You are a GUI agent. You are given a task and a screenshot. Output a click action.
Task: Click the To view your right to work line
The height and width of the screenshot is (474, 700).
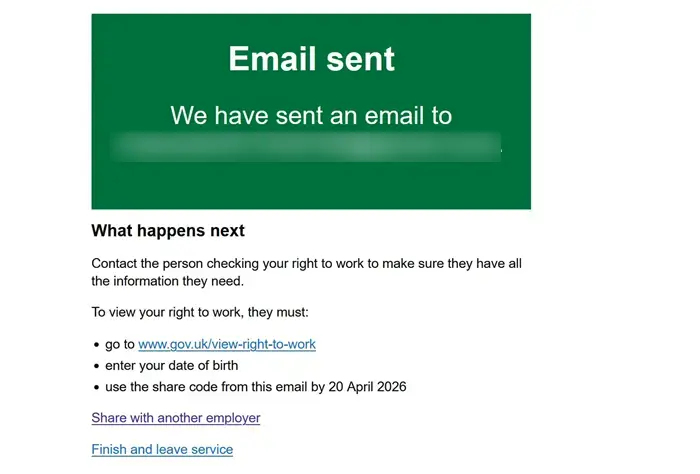pyautogui.click(x=201, y=313)
